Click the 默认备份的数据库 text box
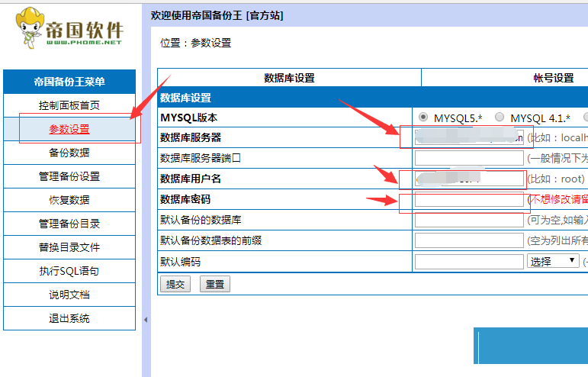This screenshot has width=588, height=377. click(469, 221)
